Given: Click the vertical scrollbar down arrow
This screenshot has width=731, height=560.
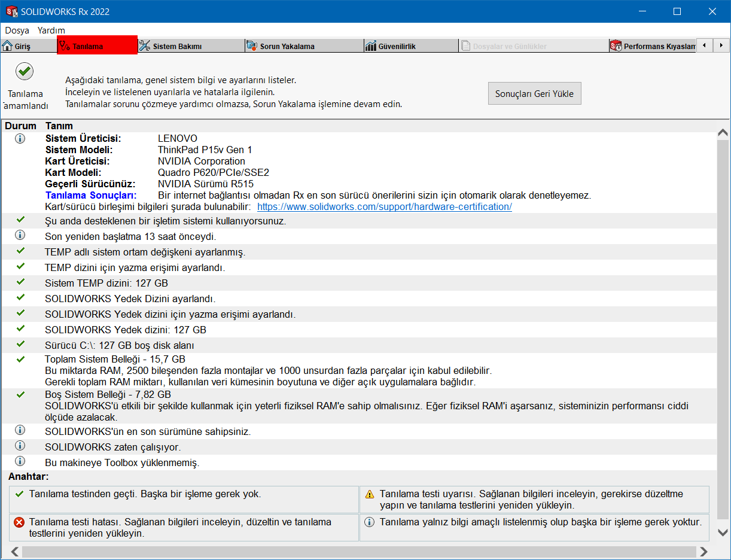Looking at the screenshot, I should 723,532.
